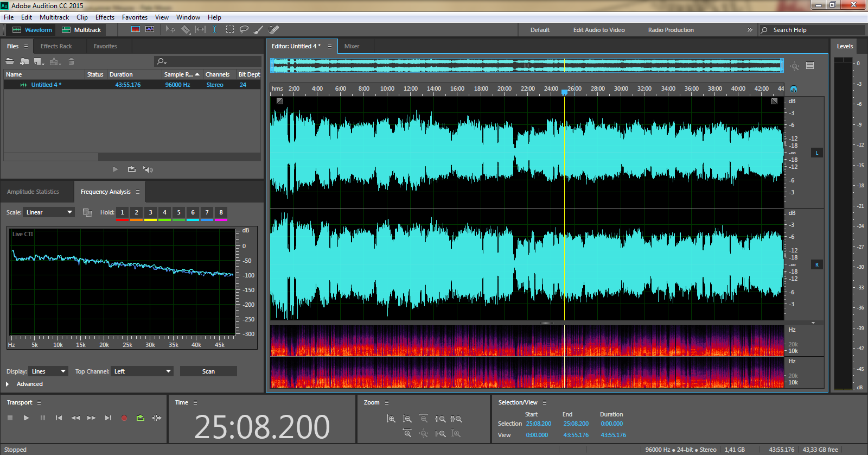Open the Favorites menu in menu bar
Image resolution: width=868 pixels, height=455 pixels.
click(135, 17)
